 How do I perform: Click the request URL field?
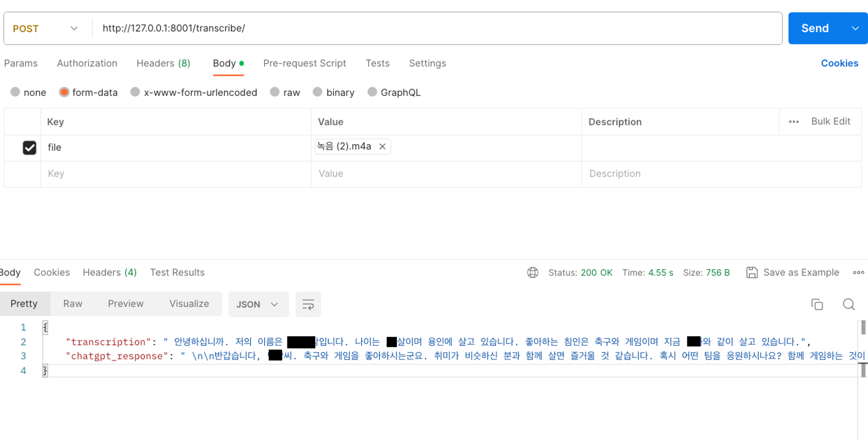click(x=437, y=29)
